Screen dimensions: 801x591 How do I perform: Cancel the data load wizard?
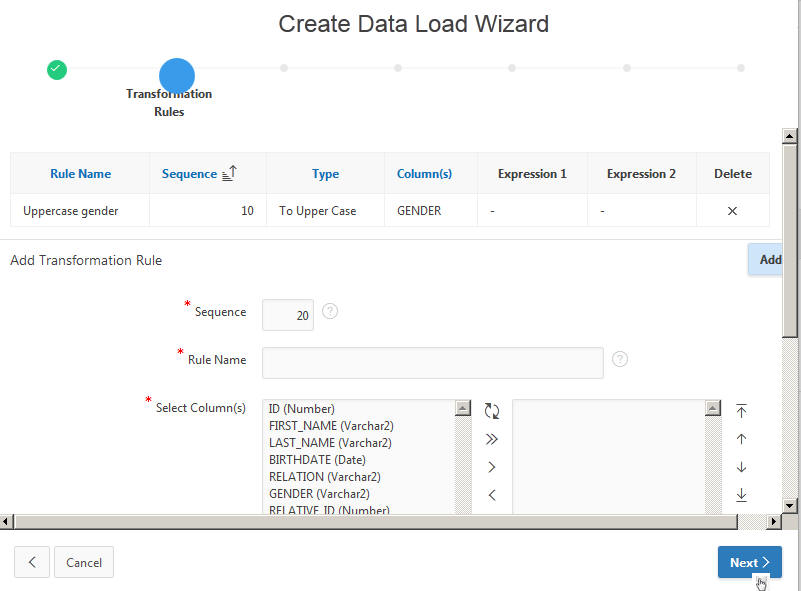pyautogui.click(x=84, y=562)
